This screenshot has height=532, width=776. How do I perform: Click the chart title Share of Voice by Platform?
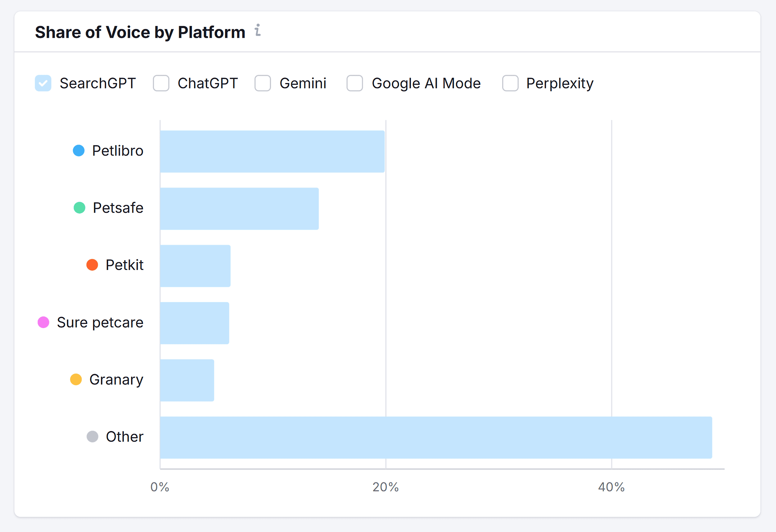pyautogui.click(x=140, y=32)
